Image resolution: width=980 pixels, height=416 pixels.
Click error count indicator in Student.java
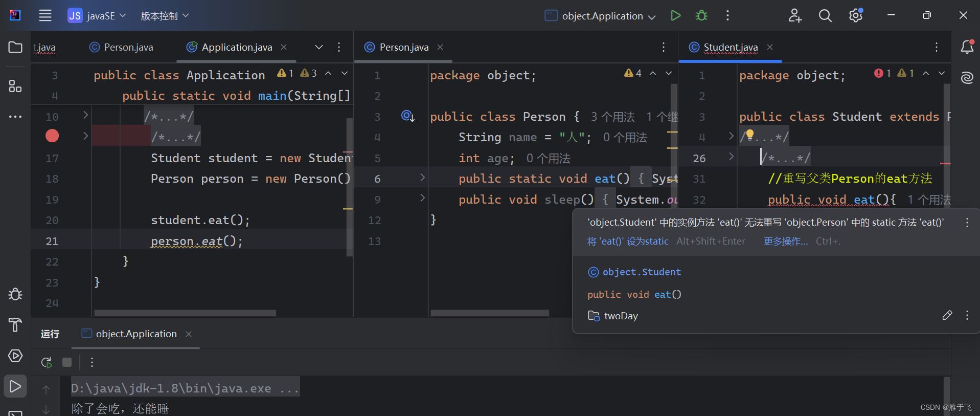point(882,74)
